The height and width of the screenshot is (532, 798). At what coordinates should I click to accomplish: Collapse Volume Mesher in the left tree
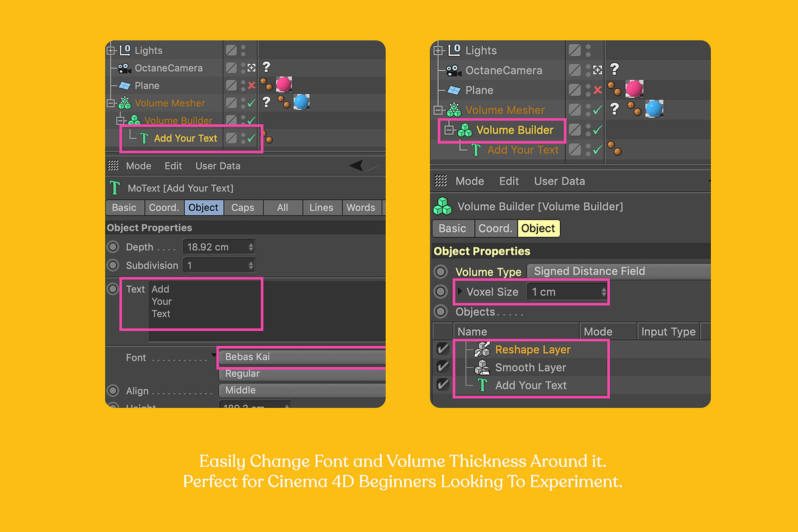tap(110, 103)
